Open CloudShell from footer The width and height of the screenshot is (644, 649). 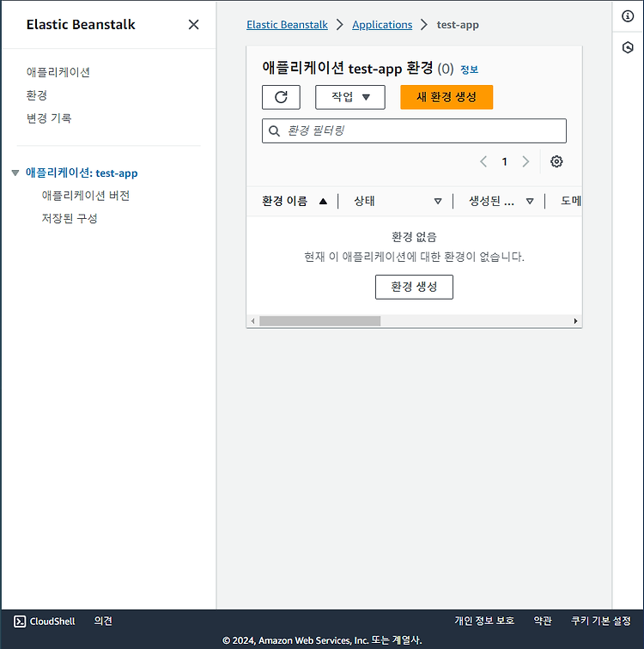(45, 622)
